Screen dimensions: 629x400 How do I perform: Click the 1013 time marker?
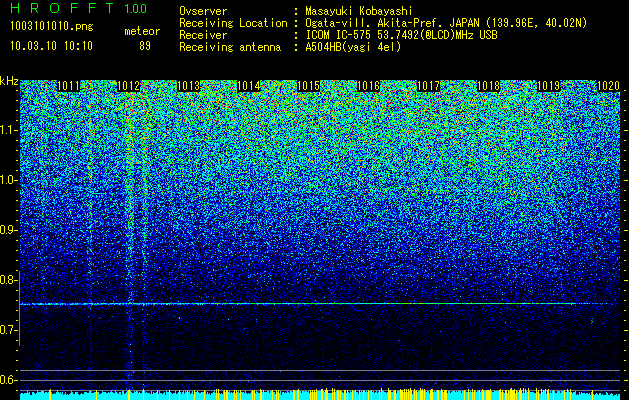point(189,86)
